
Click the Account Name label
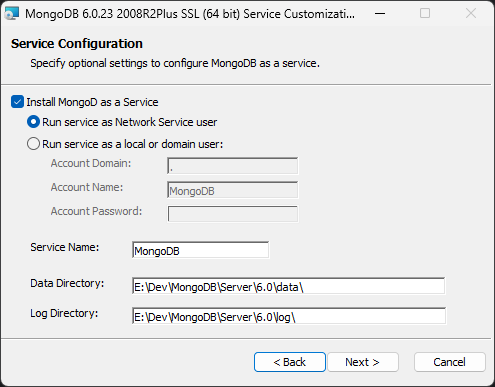point(87,187)
